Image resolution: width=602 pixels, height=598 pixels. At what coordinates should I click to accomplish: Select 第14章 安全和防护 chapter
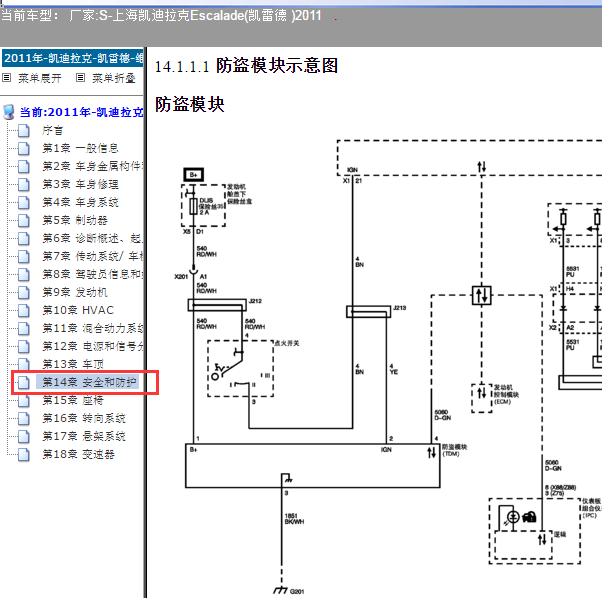click(89, 382)
